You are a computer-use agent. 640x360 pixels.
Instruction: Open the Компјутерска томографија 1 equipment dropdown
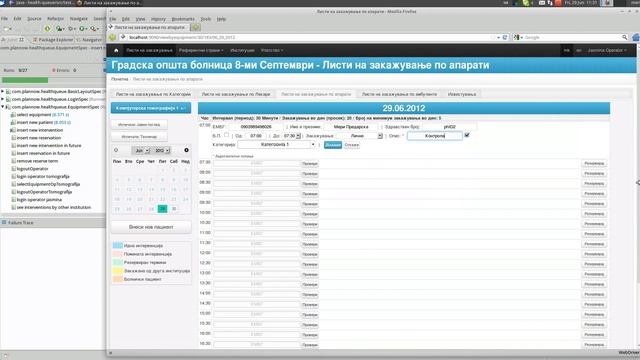pos(151,108)
